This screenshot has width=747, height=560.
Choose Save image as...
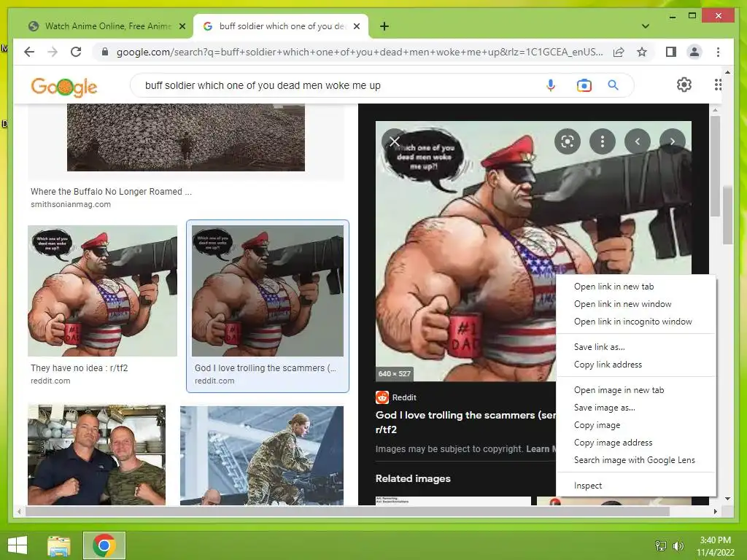635,408
